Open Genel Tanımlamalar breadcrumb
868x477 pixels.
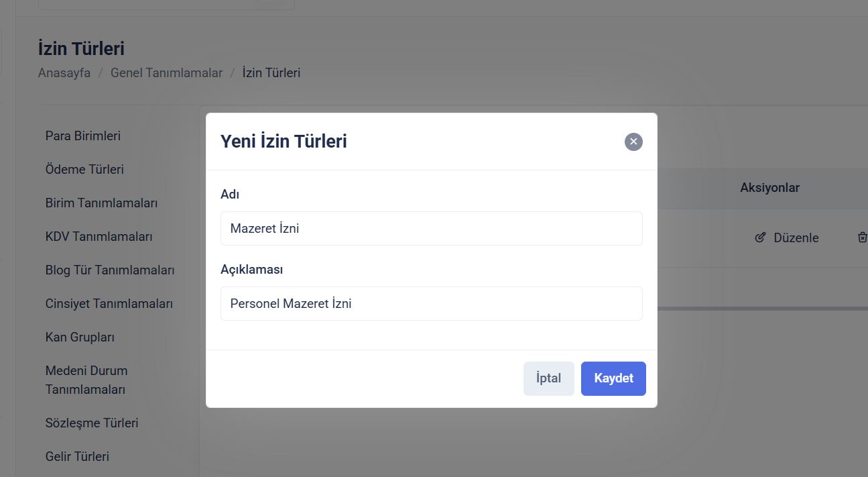pos(166,73)
